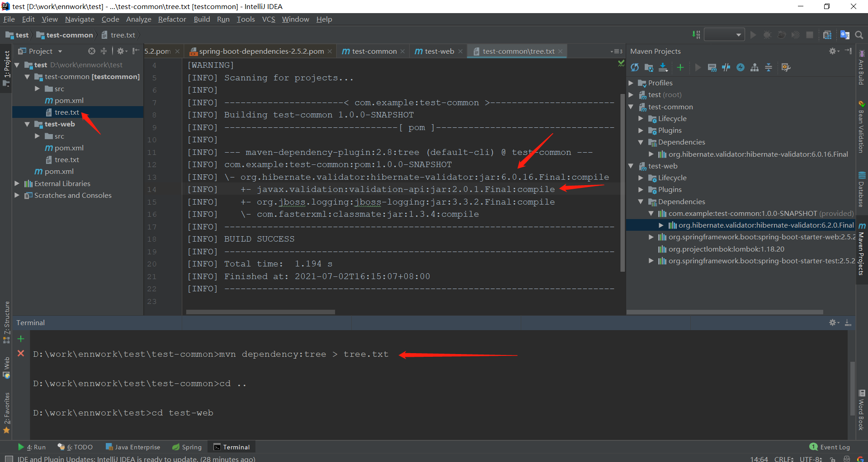Expand the Profiles node in Maven Projects
The height and width of the screenshot is (462, 868).
tap(632, 83)
